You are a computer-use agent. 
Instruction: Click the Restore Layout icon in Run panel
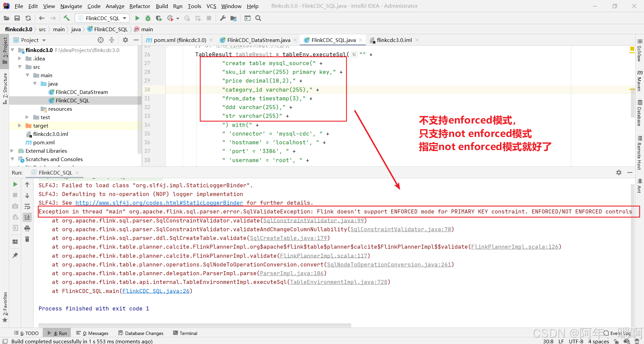(x=15, y=241)
